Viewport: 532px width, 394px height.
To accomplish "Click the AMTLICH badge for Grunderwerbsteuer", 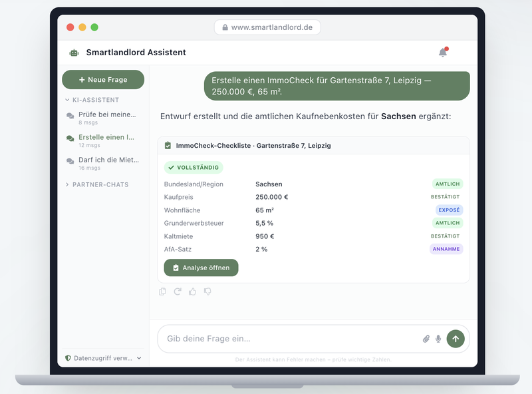I will [448, 223].
